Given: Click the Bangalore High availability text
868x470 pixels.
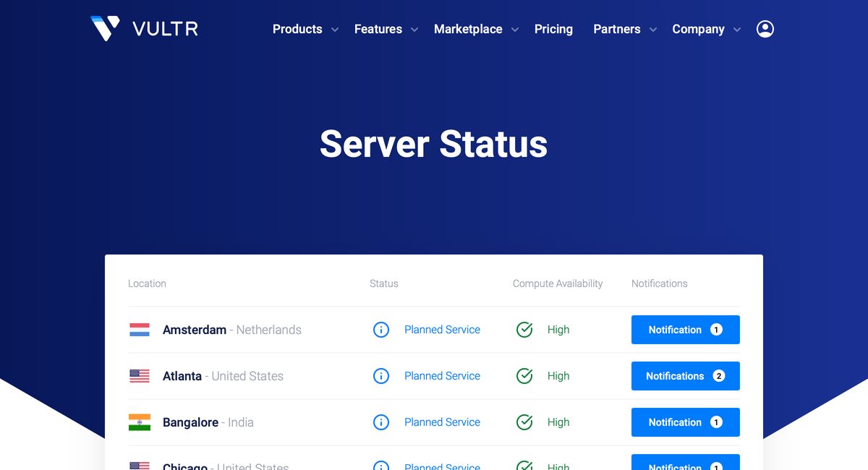Looking at the screenshot, I should 558,422.
